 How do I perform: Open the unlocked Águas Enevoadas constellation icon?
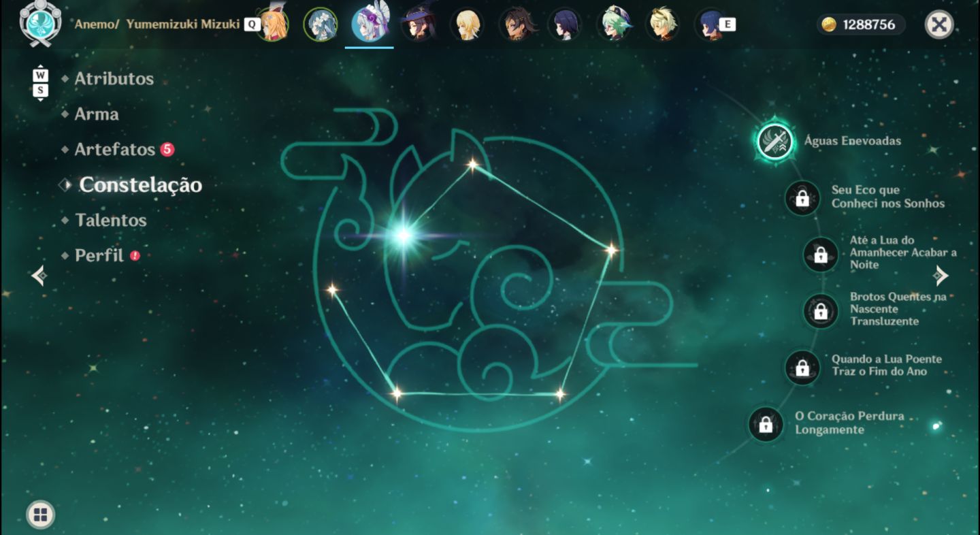click(x=775, y=142)
